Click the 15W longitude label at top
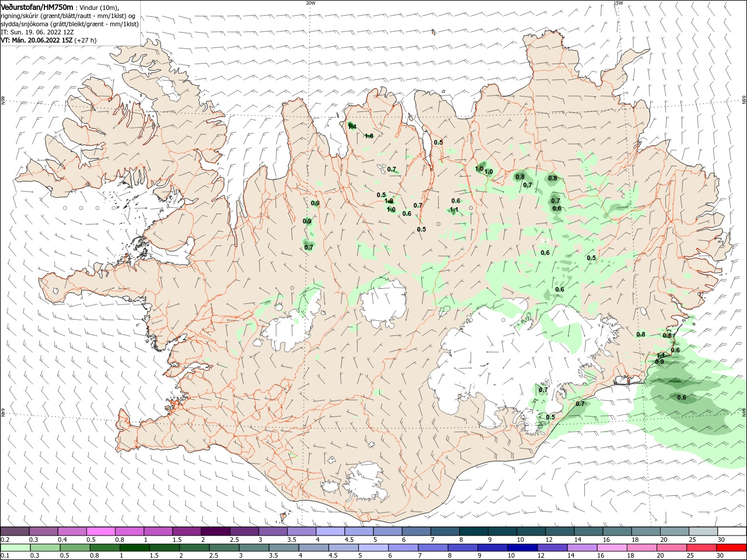This screenshot has width=747, height=560. (618, 3)
